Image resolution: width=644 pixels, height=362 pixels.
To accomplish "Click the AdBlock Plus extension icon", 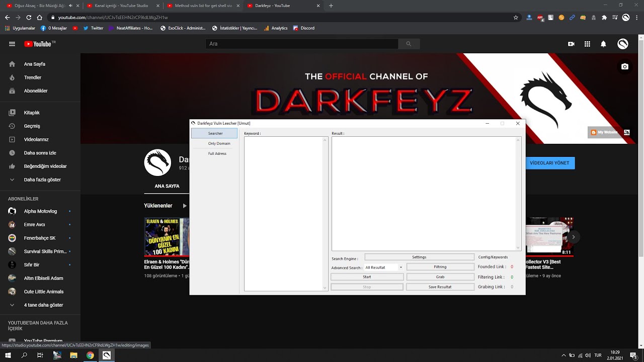I will click(540, 17).
